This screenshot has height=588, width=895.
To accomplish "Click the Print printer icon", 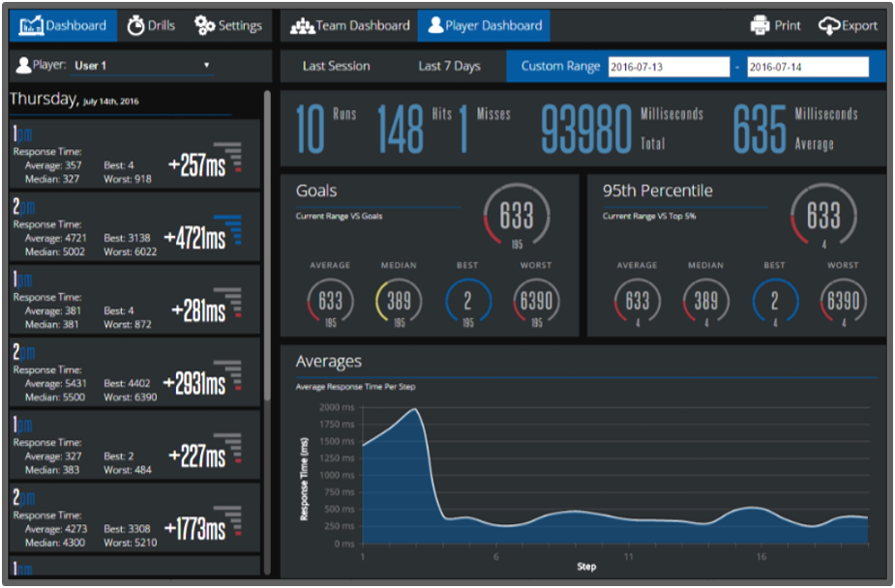I will [761, 25].
